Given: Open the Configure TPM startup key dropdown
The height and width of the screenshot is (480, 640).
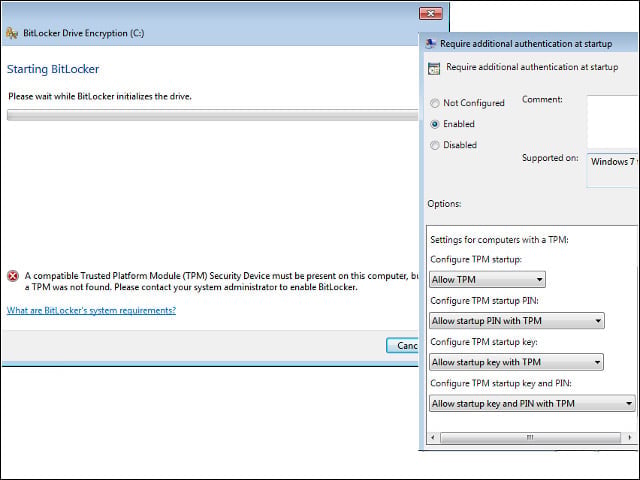Looking at the screenshot, I should pyautogui.click(x=516, y=362).
